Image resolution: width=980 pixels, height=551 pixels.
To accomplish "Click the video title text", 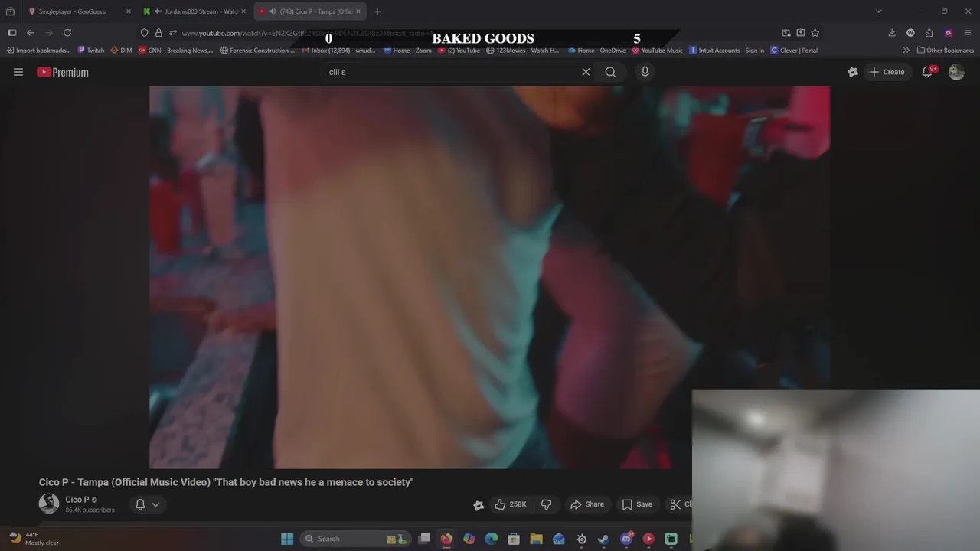I will (226, 482).
